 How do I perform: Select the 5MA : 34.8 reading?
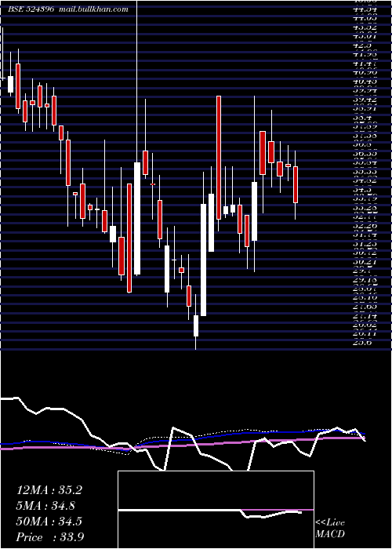(45, 506)
